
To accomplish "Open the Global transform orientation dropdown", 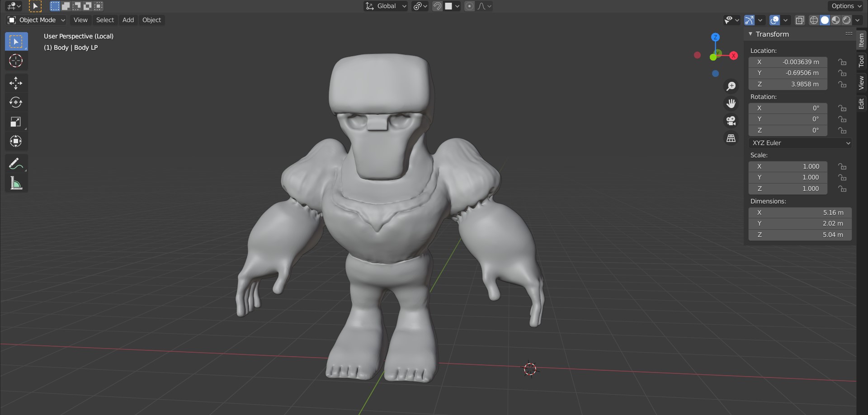I will pos(386,6).
